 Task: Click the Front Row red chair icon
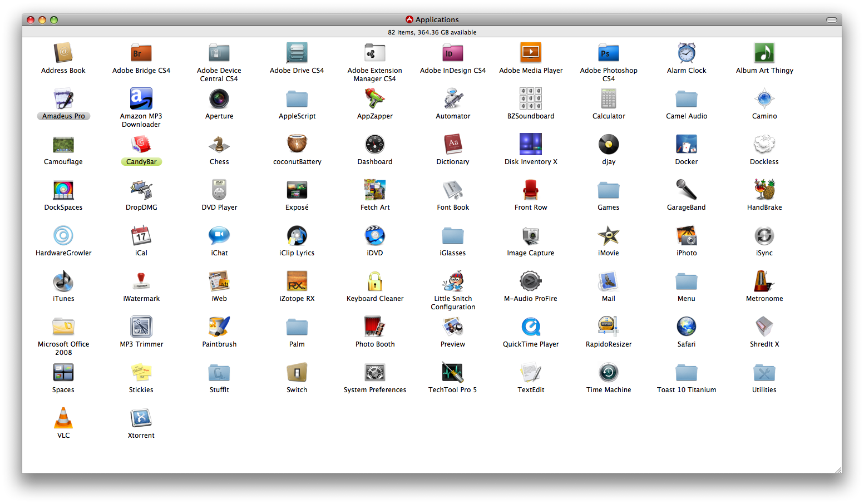point(531,190)
